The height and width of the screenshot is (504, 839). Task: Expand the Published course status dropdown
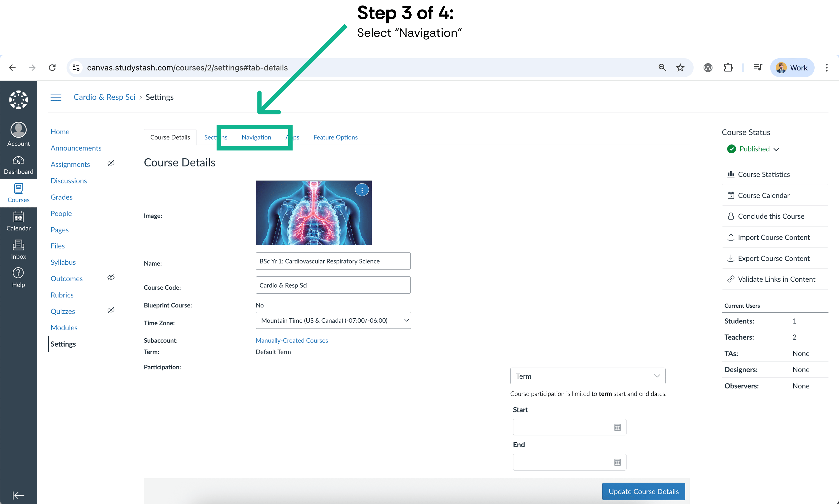tap(753, 149)
